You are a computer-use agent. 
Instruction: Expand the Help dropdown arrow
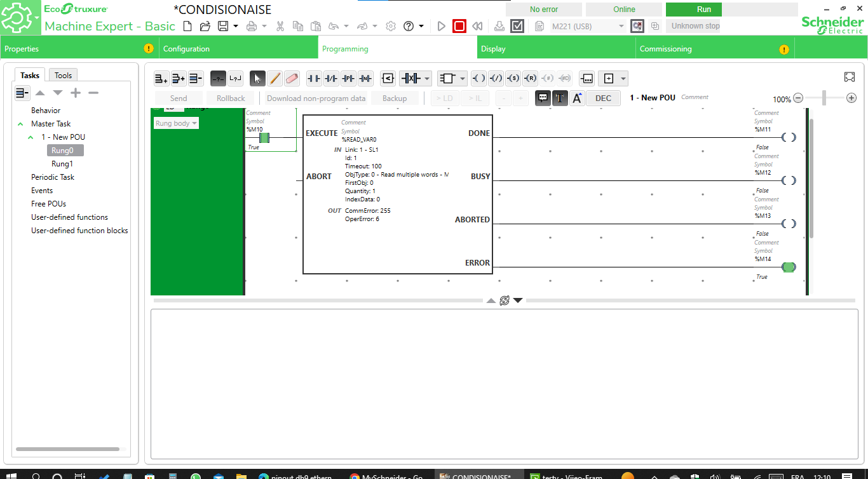[x=421, y=26]
